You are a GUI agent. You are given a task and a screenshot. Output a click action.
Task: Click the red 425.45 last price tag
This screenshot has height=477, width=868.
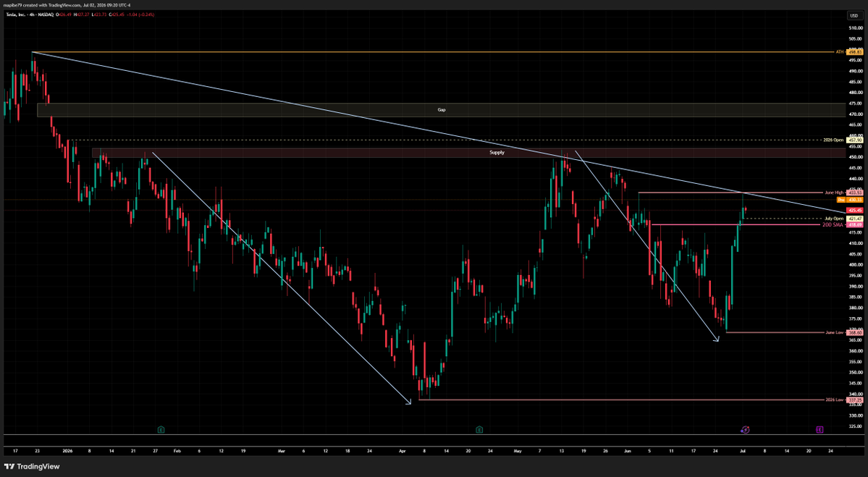(855, 211)
